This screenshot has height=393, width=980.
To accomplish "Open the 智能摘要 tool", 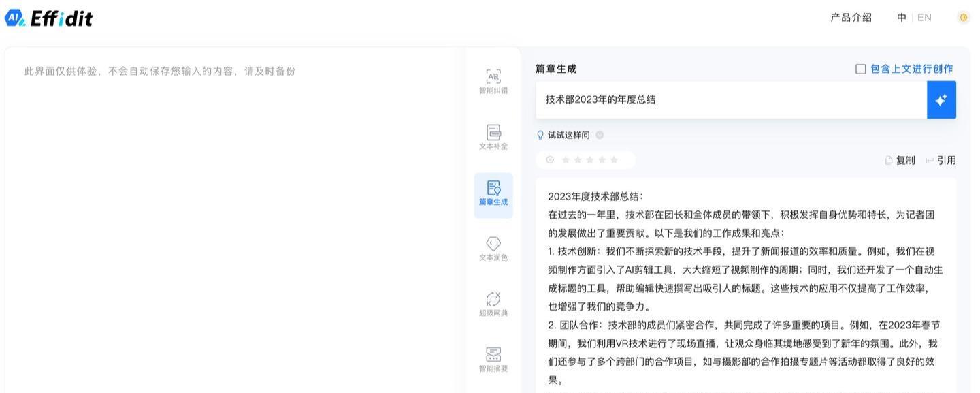I will 493,360.
